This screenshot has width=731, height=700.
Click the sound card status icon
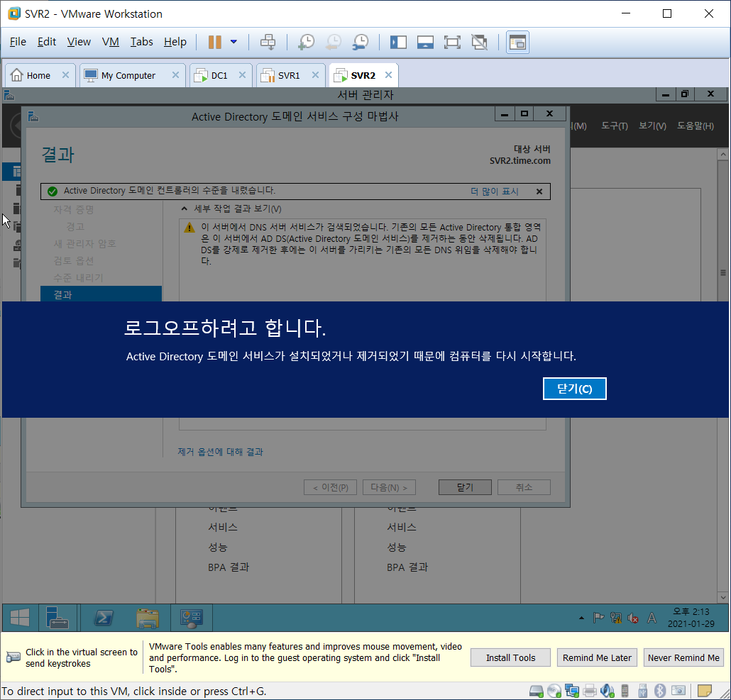point(608,691)
